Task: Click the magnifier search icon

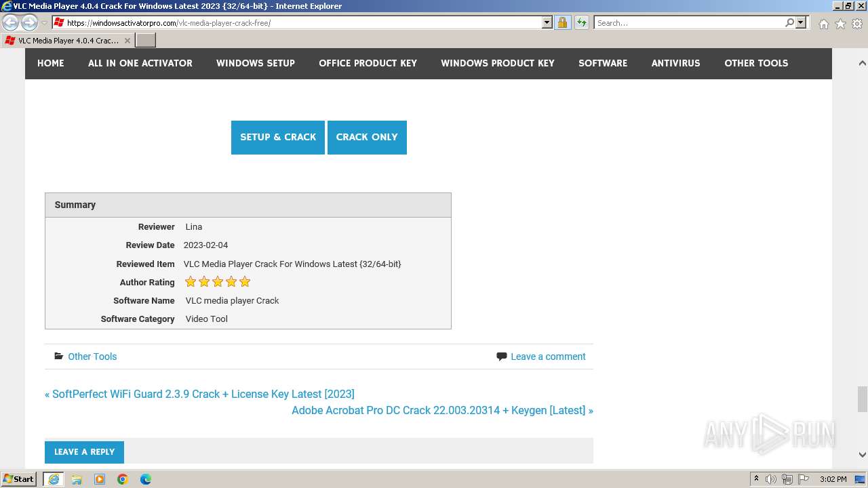Action: coord(789,22)
